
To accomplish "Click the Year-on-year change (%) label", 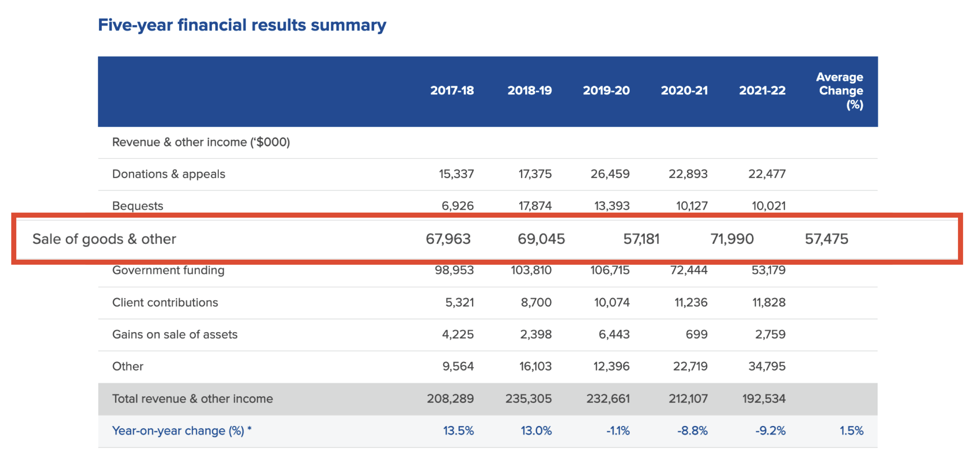I will (181, 431).
